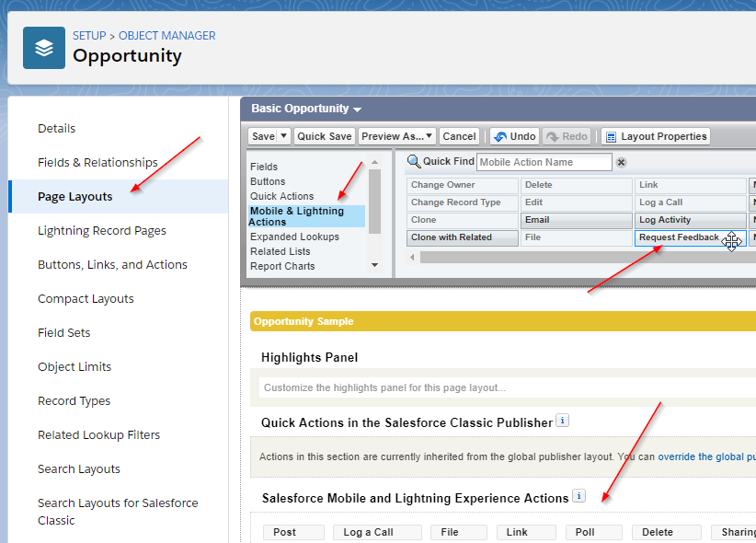The height and width of the screenshot is (543, 756).
Task: Click the Undo arrow icon
Action: [500, 136]
